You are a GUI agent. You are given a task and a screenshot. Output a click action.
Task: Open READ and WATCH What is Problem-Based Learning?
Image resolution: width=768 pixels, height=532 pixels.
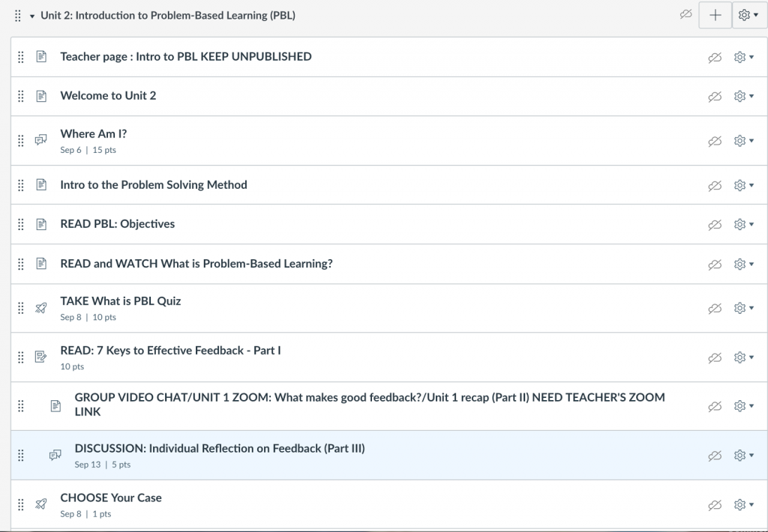[196, 264]
